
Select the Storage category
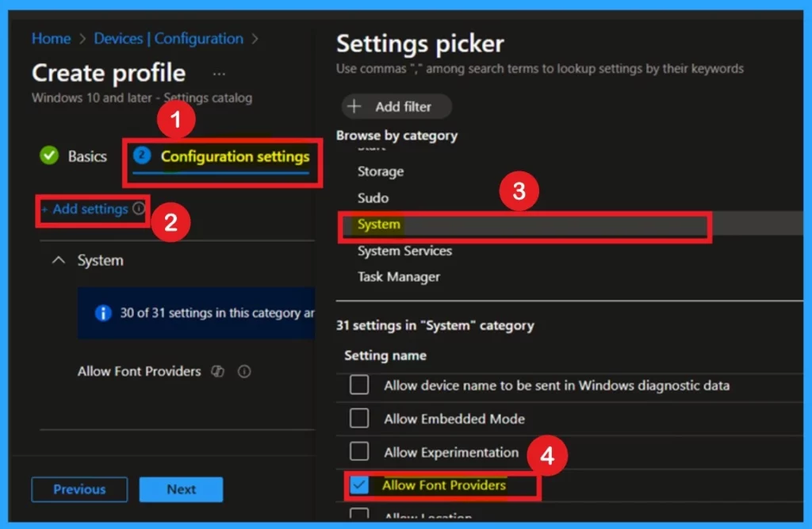click(381, 171)
